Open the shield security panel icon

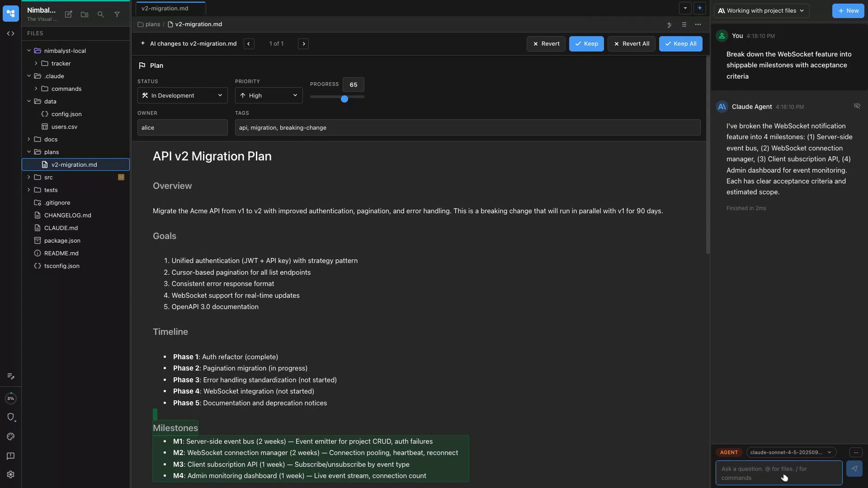click(x=10, y=417)
